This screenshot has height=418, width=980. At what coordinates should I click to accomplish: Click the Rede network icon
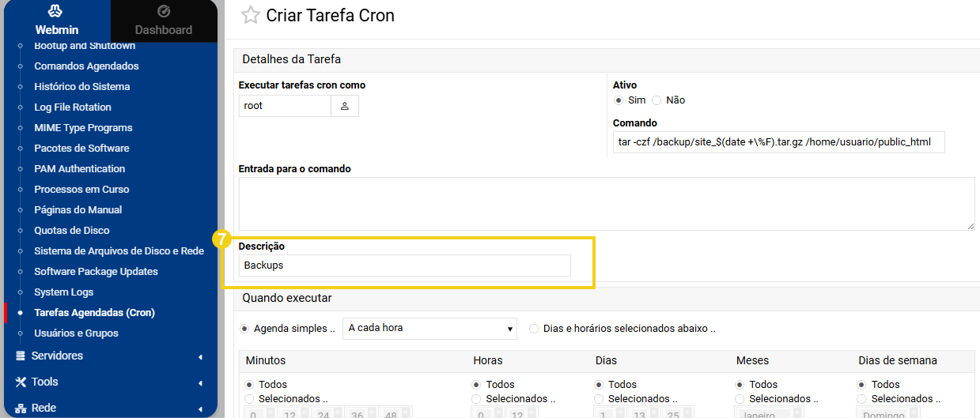click(21, 408)
